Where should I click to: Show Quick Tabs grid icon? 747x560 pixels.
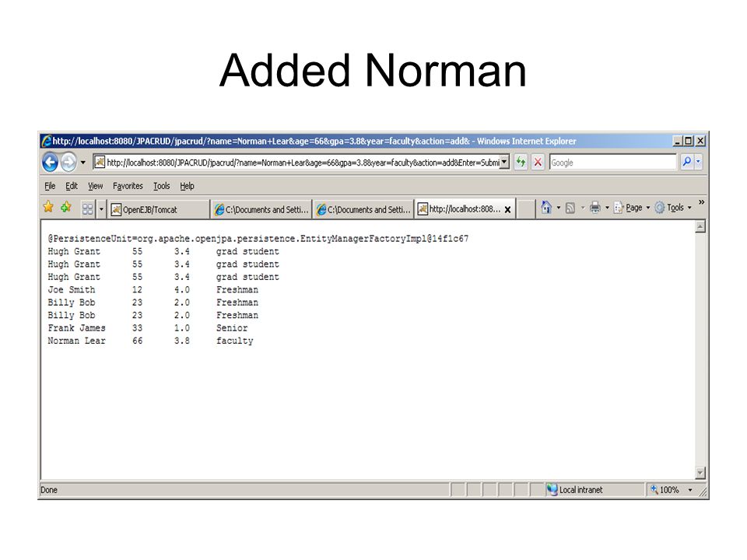[88, 209]
